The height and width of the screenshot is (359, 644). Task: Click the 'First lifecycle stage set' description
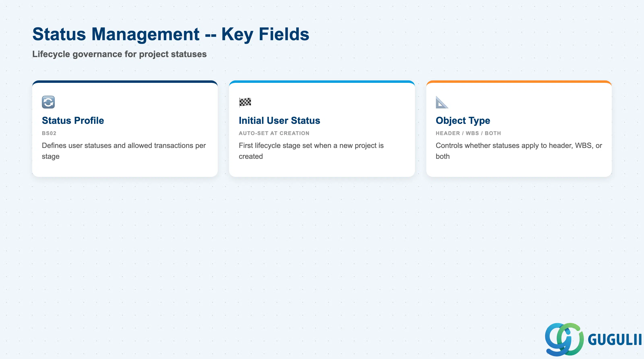coord(311,151)
